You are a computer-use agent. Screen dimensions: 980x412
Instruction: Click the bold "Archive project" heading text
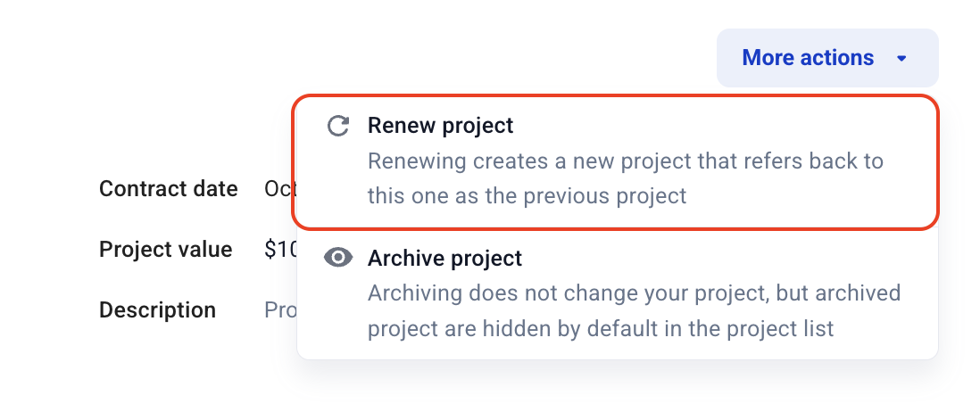444,258
